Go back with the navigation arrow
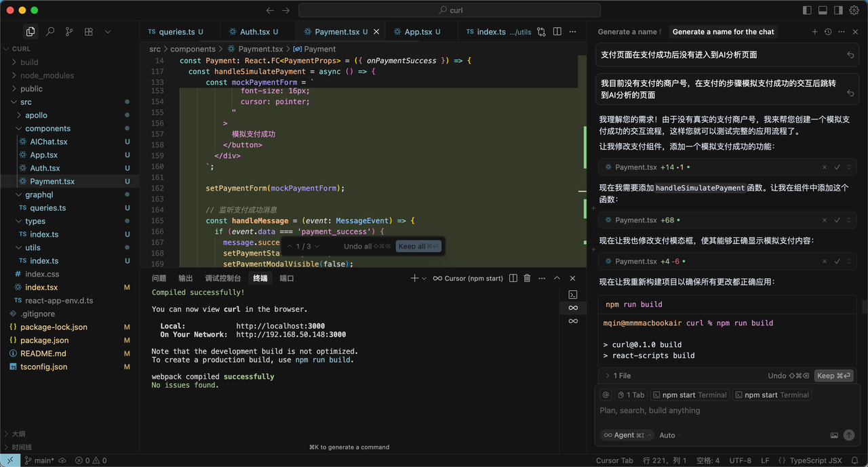 (x=270, y=10)
